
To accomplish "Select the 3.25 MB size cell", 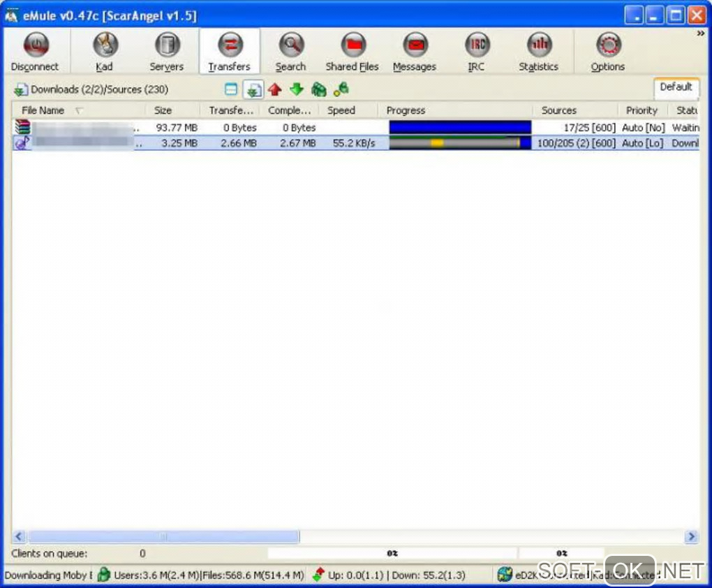I will [x=179, y=143].
